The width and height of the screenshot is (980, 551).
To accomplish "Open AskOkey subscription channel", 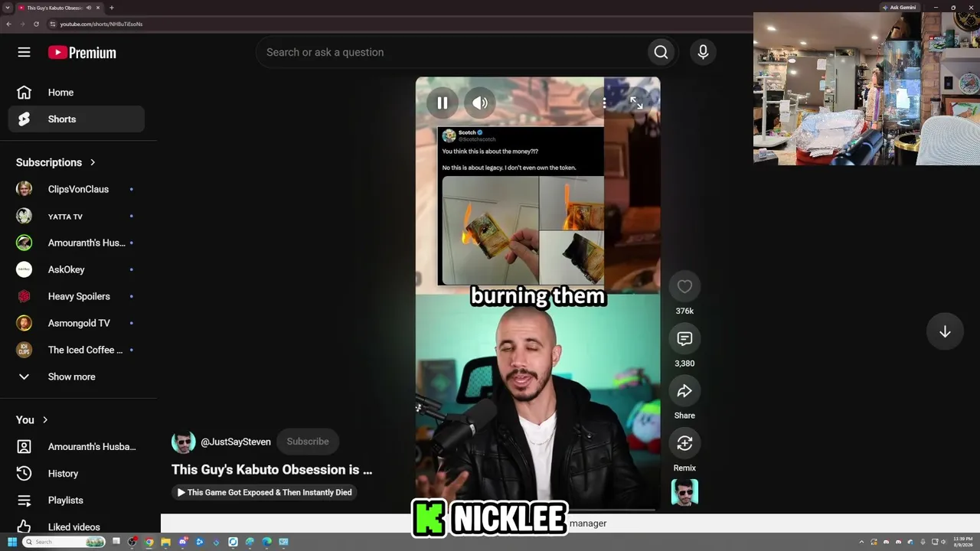I will pyautogui.click(x=77, y=269).
